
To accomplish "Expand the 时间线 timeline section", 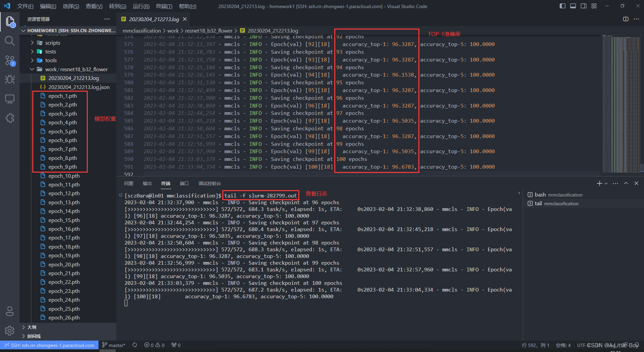I will click(x=68, y=336).
